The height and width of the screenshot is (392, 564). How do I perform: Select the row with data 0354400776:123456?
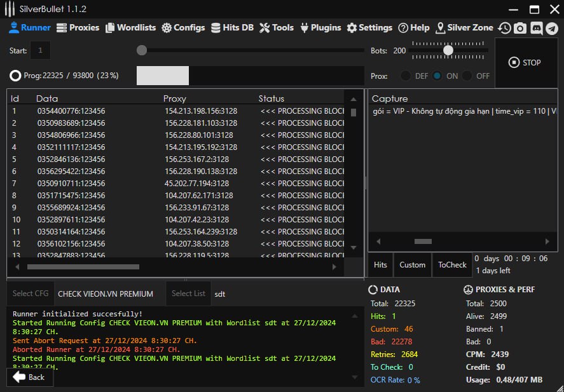pos(175,111)
